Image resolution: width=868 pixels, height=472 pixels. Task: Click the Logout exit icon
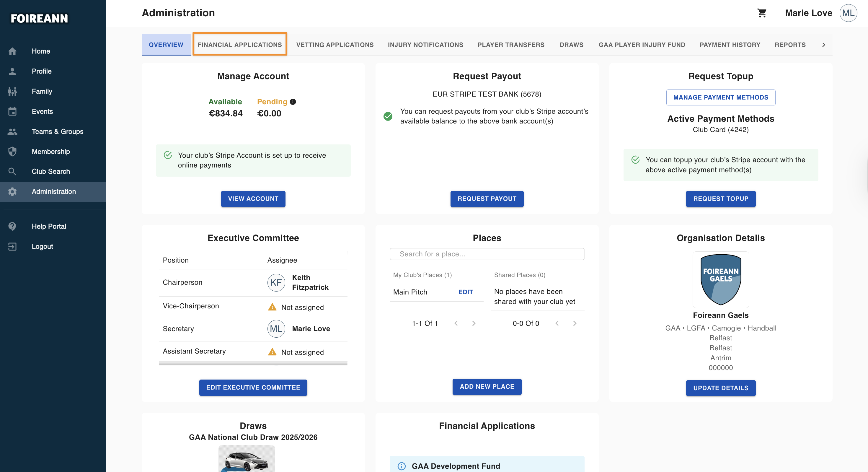(12, 246)
